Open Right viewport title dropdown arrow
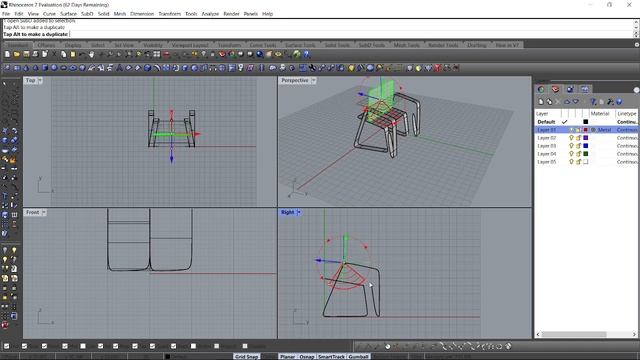 tap(299, 212)
